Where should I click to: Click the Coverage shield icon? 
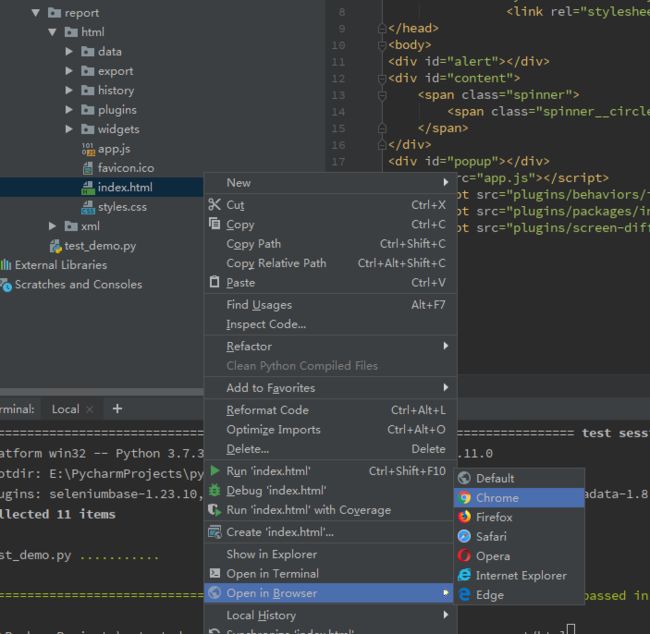point(214,510)
